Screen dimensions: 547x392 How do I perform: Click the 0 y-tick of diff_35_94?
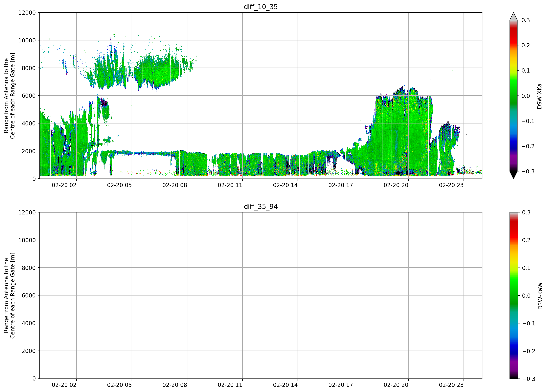pos(34,379)
